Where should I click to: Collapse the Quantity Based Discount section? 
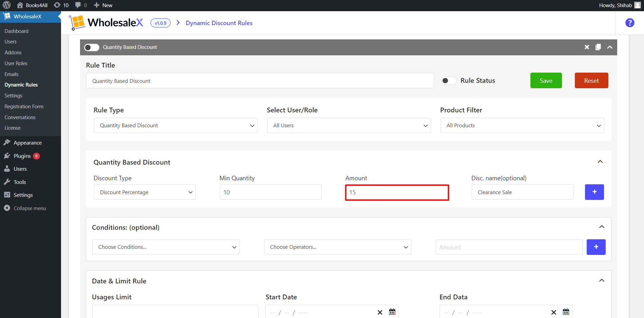[x=600, y=162]
